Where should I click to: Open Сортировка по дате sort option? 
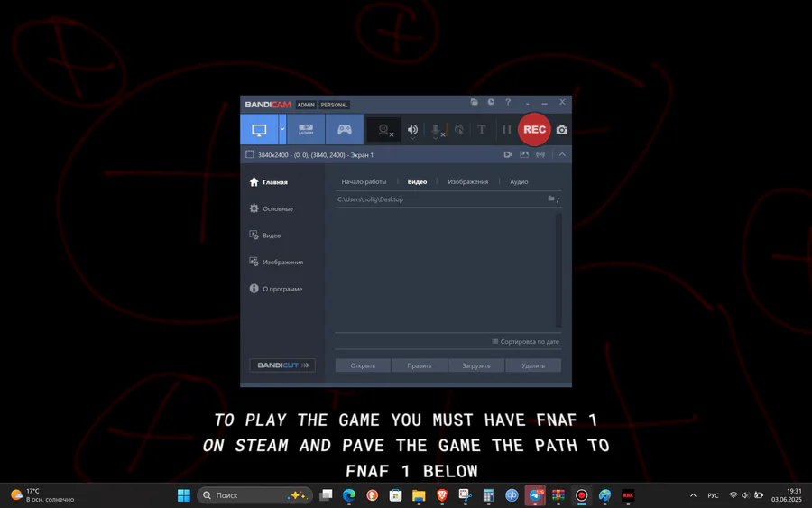tap(525, 341)
